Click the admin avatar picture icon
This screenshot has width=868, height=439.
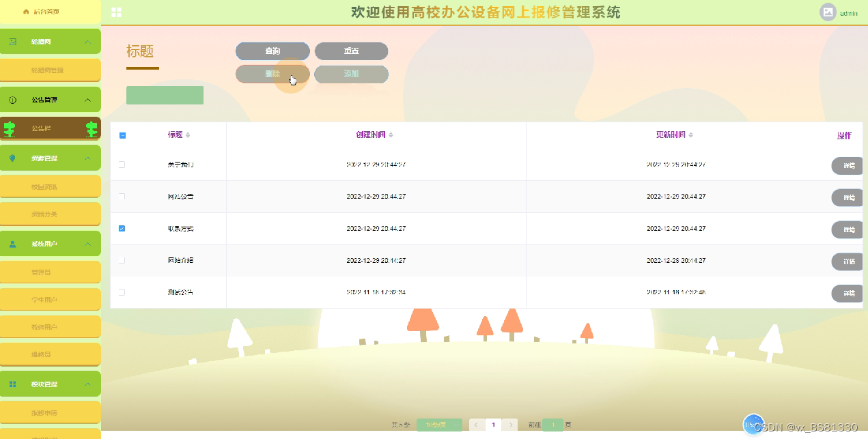pyautogui.click(x=828, y=12)
